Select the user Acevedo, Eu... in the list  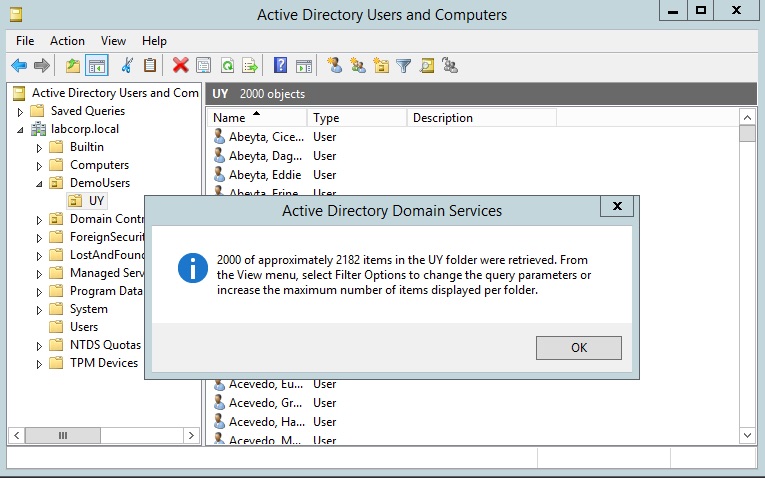(x=266, y=384)
